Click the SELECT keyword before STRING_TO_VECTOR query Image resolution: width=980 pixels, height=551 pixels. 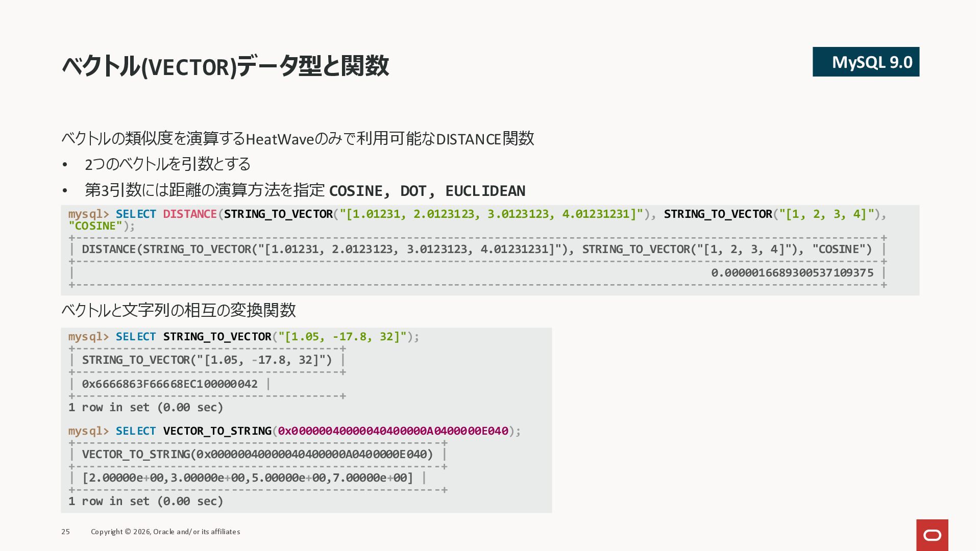coord(135,337)
